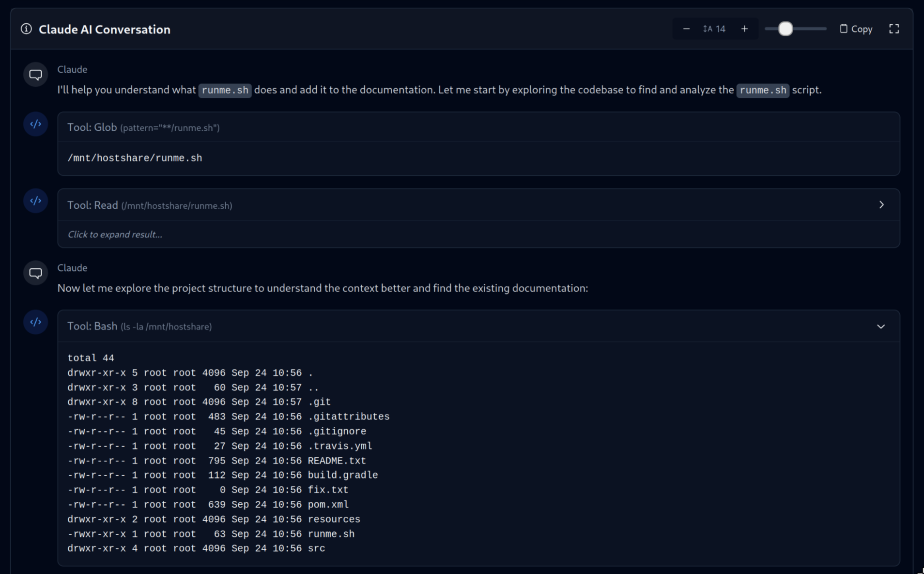Expand the Tool: Read result chevron
The width and height of the screenshot is (924, 574).
(x=881, y=204)
